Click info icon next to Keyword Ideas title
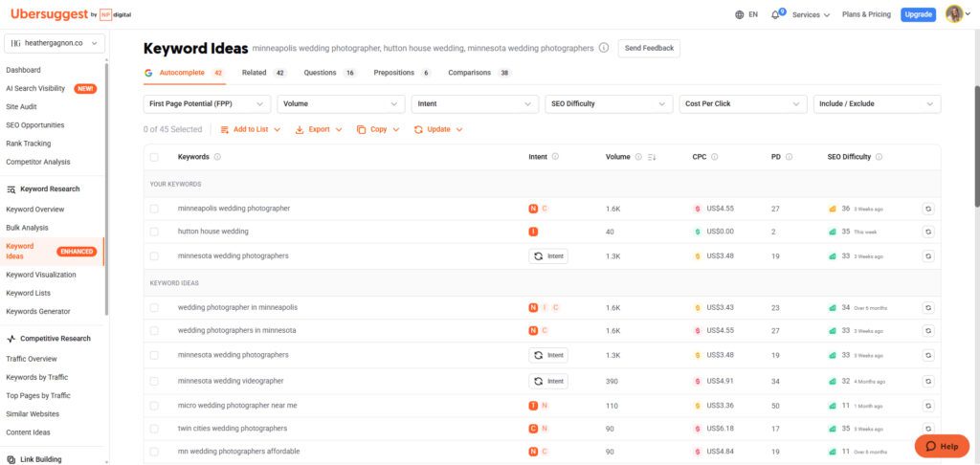980x465 pixels. pyautogui.click(x=604, y=48)
